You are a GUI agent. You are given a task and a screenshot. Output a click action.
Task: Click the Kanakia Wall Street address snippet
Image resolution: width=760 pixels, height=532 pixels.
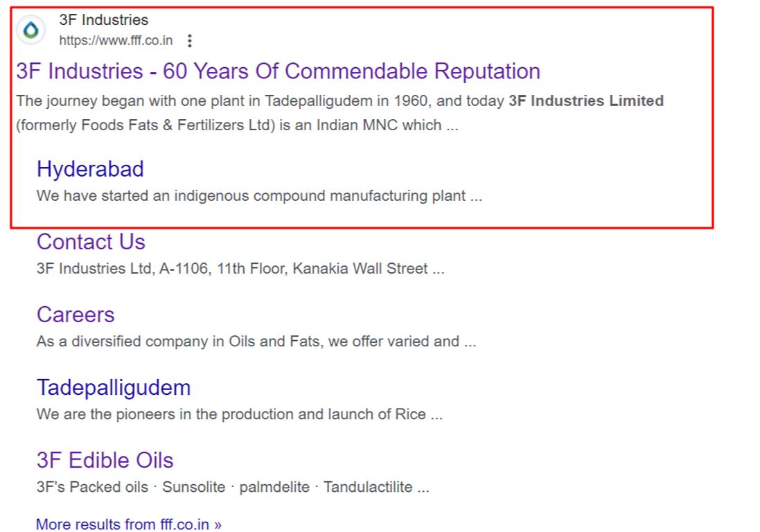point(240,269)
